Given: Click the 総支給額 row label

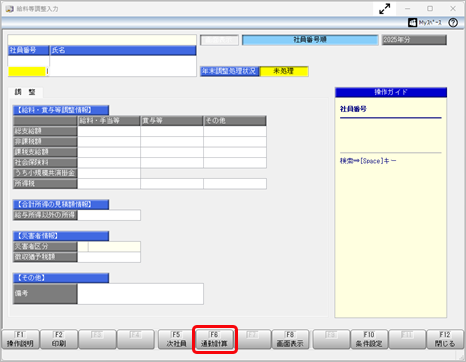Looking at the screenshot, I should tap(45, 131).
